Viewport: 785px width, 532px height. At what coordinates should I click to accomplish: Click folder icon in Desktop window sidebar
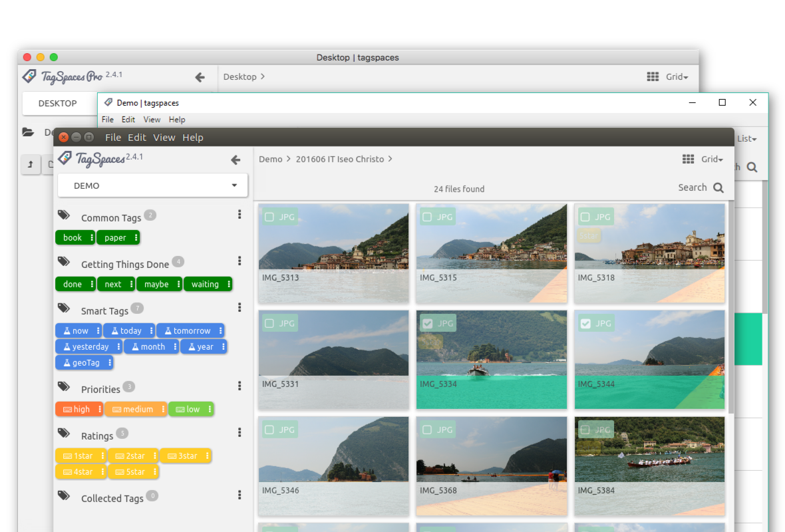(x=28, y=132)
